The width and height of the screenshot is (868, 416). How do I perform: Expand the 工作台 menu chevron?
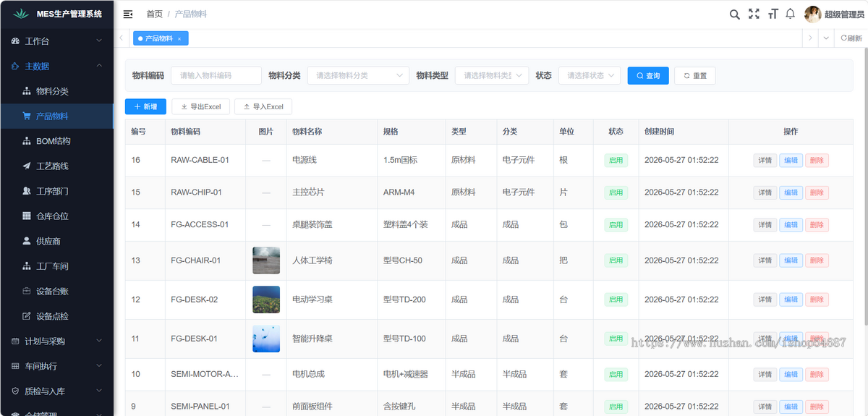coord(99,41)
